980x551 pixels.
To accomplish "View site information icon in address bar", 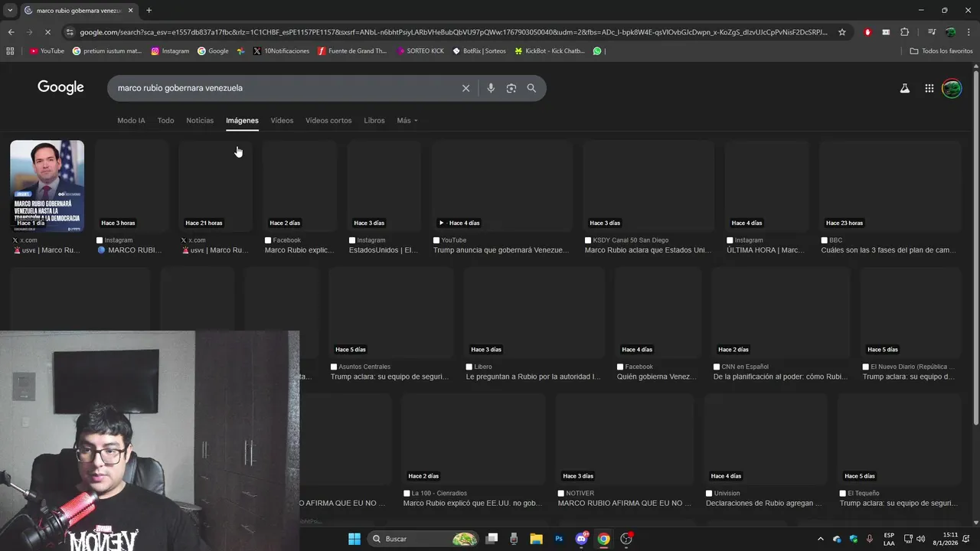I will [x=70, y=32].
